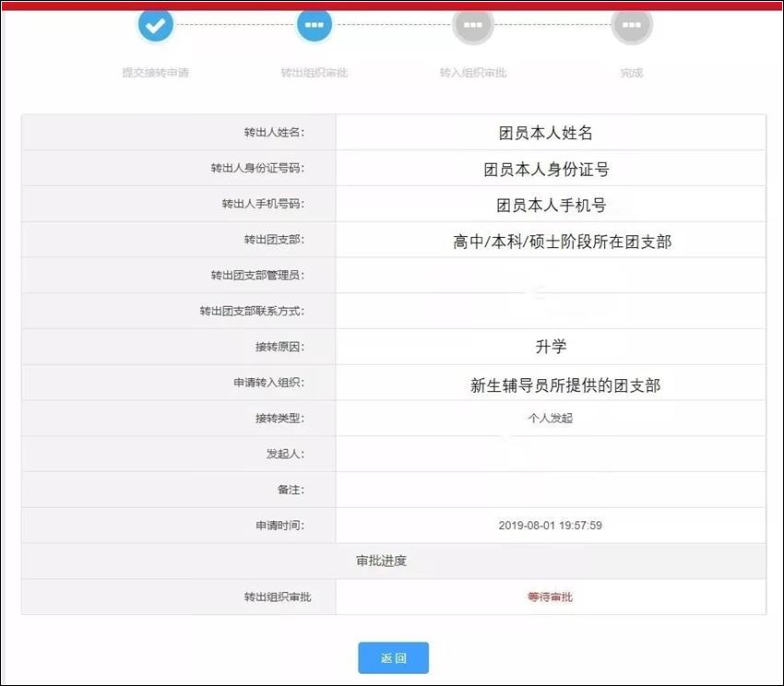Click the 接转原因 value 升学
This screenshot has height=686, width=784.
click(x=550, y=347)
